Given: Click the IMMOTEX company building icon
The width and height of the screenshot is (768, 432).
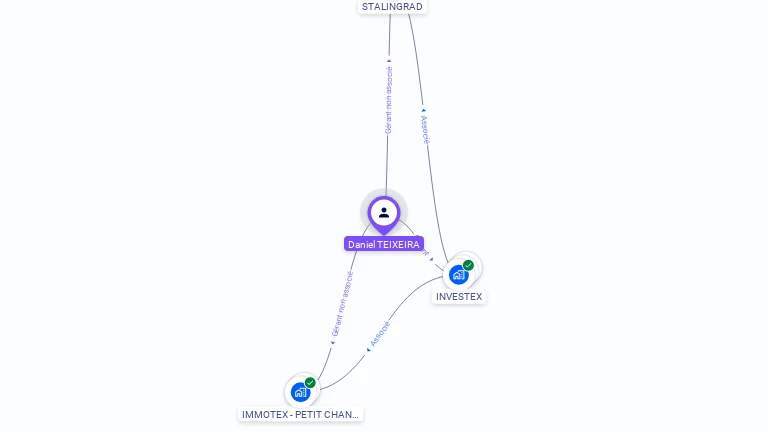Looking at the screenshot, I should point(300,392).
